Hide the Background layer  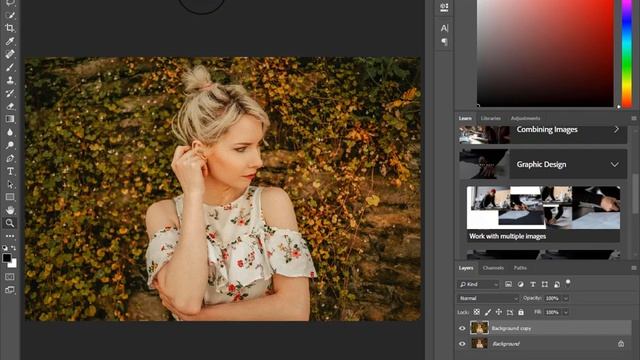[462, 344]
